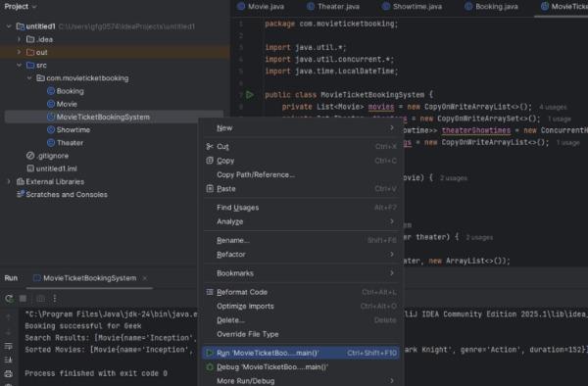Click the src folder icon
The width and height of the screenshot is (588, 386).
[x=30, y=65]
